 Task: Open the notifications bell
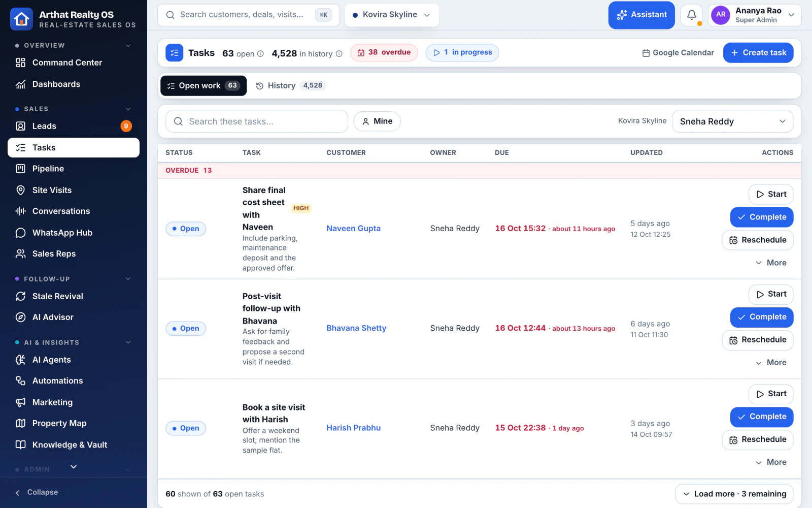[x=691, y=15]
